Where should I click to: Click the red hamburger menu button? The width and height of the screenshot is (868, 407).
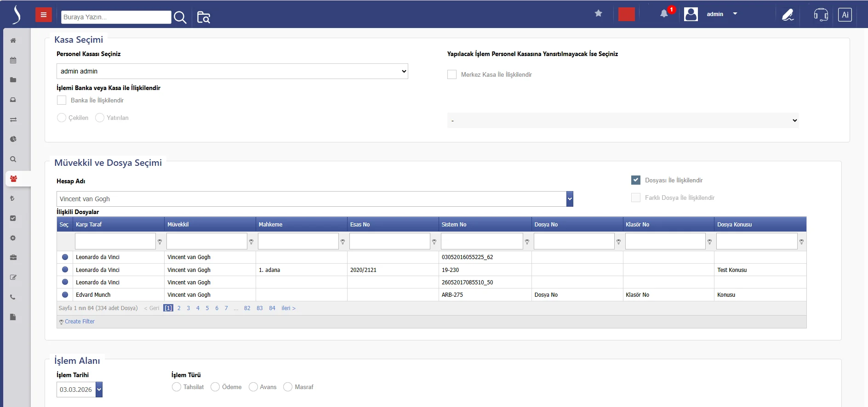tap(44, 15)
